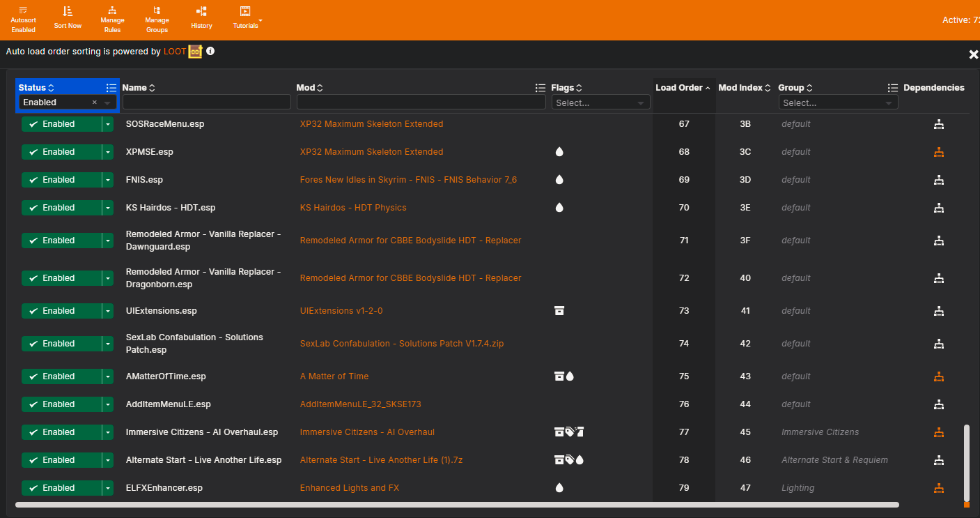Open the Enhanced Lights and FX mod link
This screenshot has height=518, width=980.
pyautogui.click(x=350, y=488)
